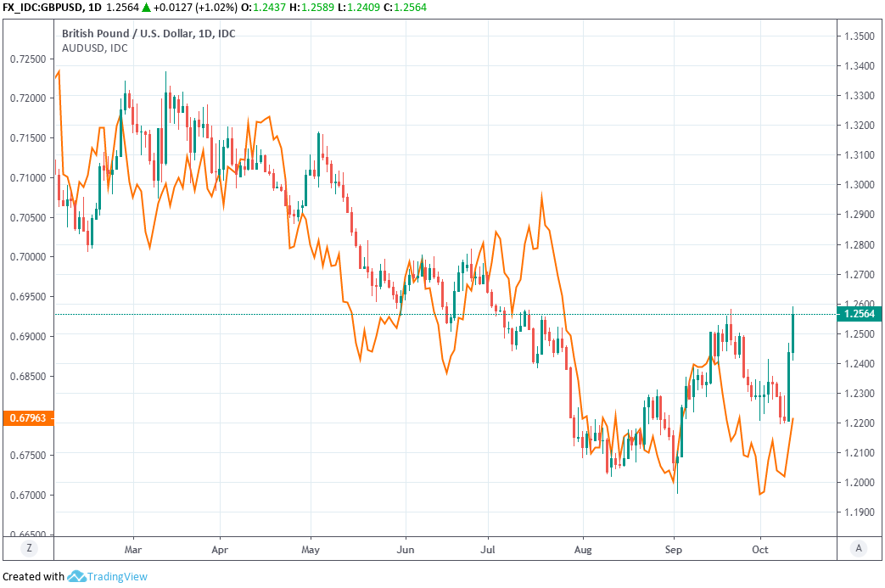Viewport: 885px width, 588px height.
Task: Click the Mar label on time axis
Action: pyautogui.click(x=132, y=548)
